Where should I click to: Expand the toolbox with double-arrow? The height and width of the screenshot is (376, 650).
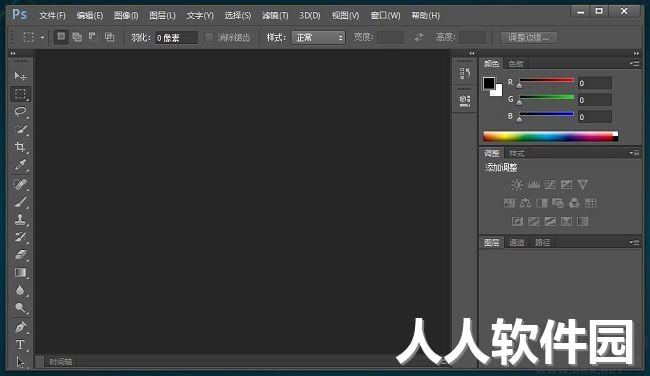[x=13, y=53]
